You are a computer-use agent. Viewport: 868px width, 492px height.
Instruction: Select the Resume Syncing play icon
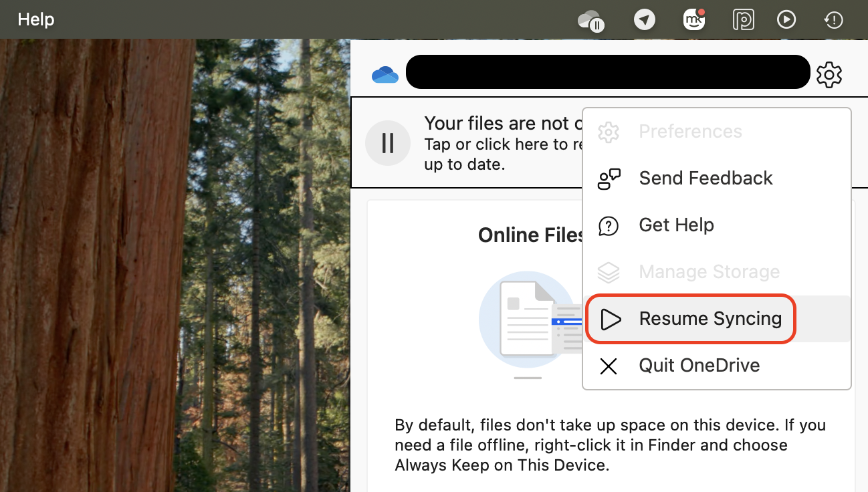(611, 319)
